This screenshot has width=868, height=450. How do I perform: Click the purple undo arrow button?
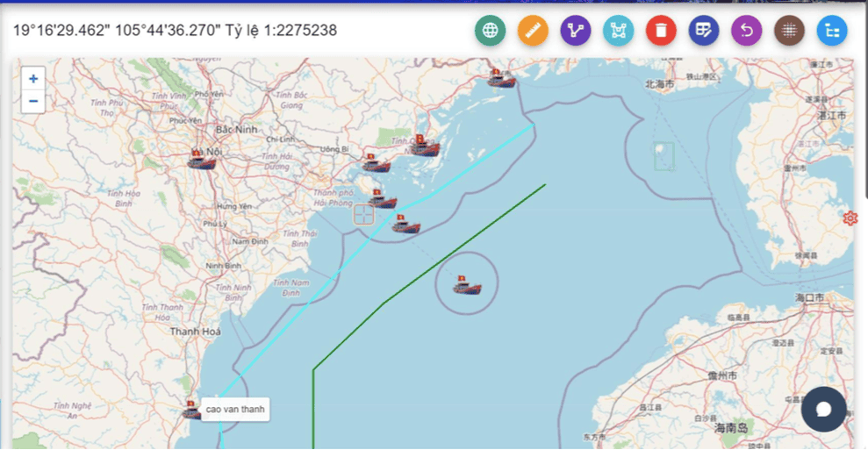[747, 30]
